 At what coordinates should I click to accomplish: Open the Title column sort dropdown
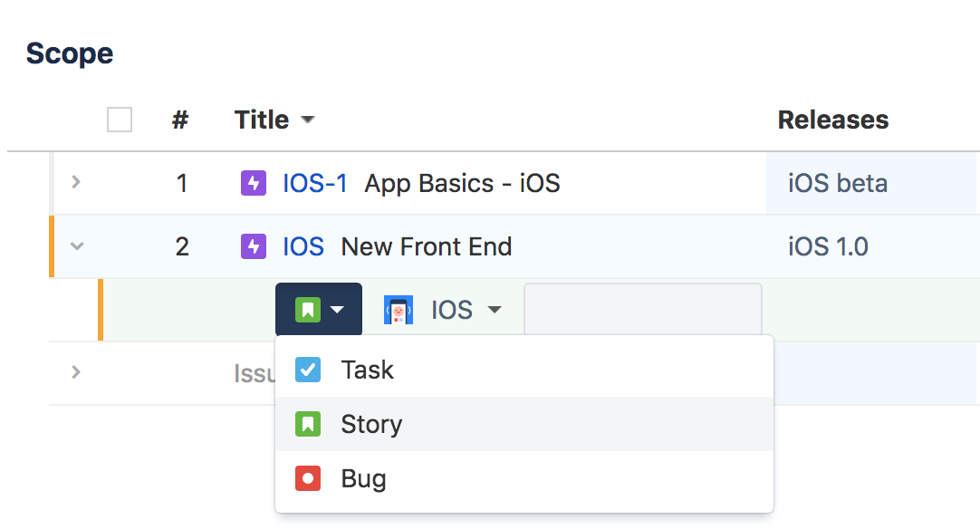pos(308,120)
